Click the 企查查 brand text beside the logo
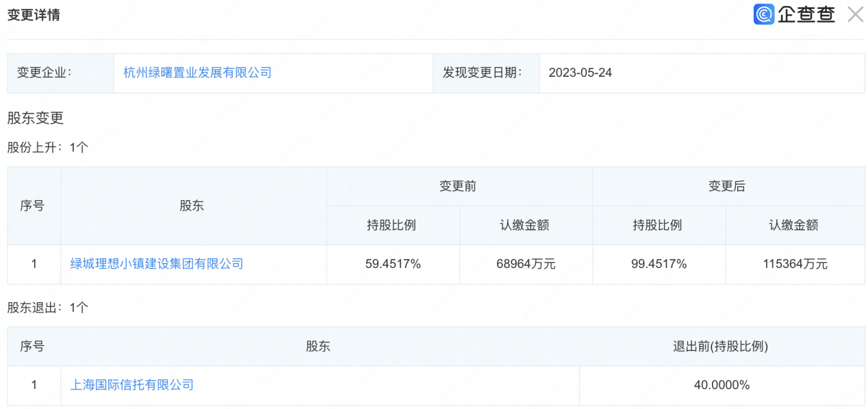The width and height of the screenshot is (868, 409). pos(806,14)
